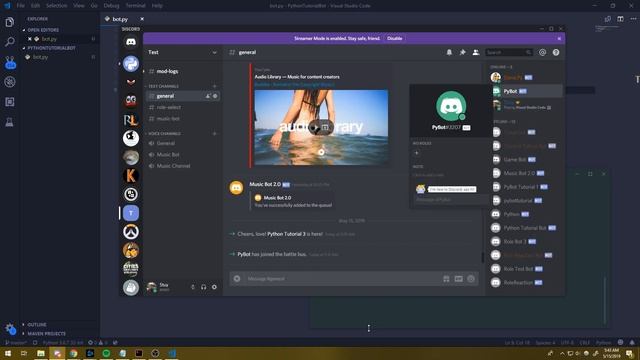
Task: Click Disable in Streamer Mode banner
Action: point(394,38)
